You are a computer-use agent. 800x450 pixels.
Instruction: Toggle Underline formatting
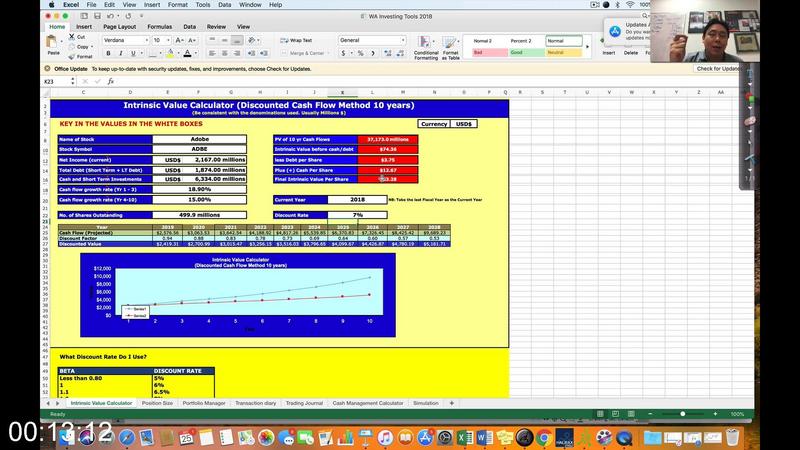[x=133, y=53]
